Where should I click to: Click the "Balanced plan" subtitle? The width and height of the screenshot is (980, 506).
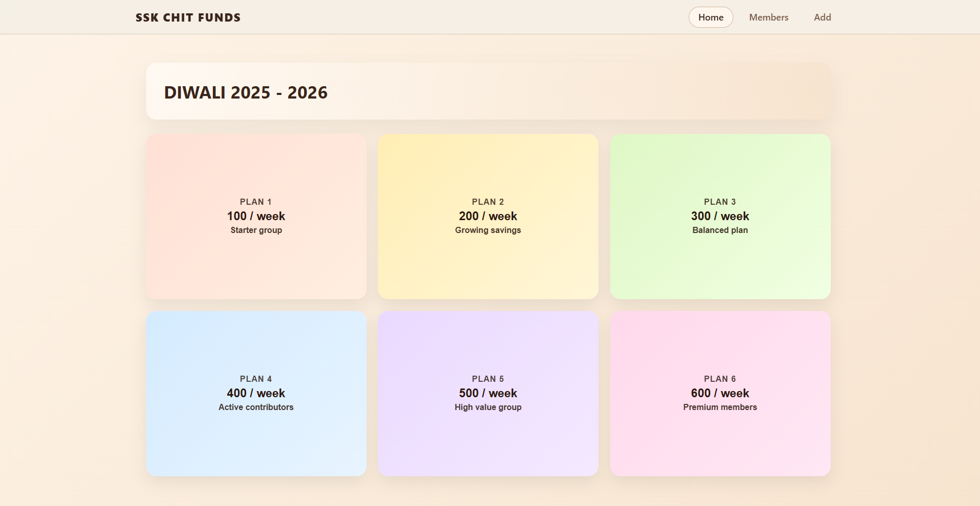pyautogui.click(x=720, y=230)
